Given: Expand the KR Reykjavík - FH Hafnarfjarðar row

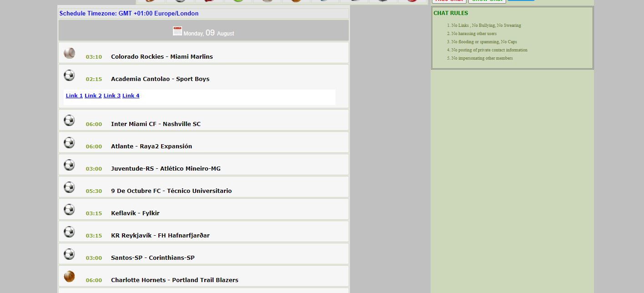Looking at the screenshot, I should pos(203,232).
